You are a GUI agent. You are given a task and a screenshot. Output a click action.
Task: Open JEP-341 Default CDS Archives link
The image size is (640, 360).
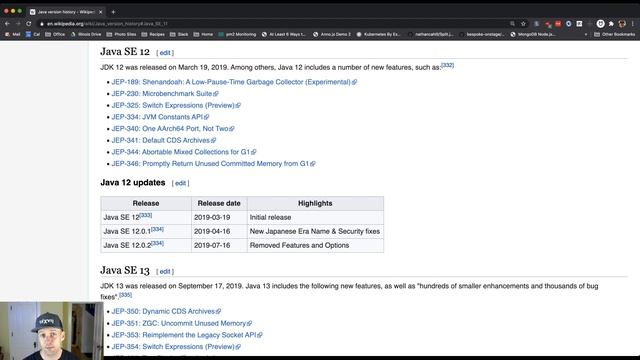164,140
